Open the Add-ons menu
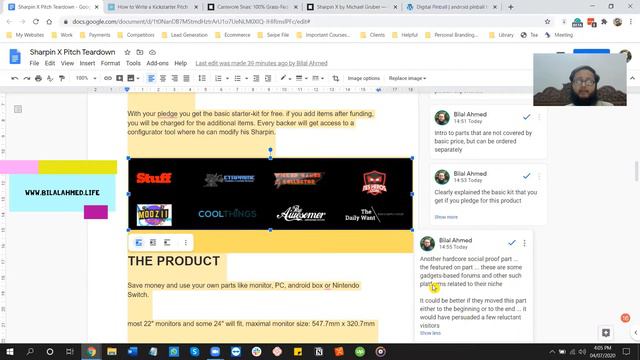Image resolution: width=640 pixels, height=360 pixels. (158, 63)
